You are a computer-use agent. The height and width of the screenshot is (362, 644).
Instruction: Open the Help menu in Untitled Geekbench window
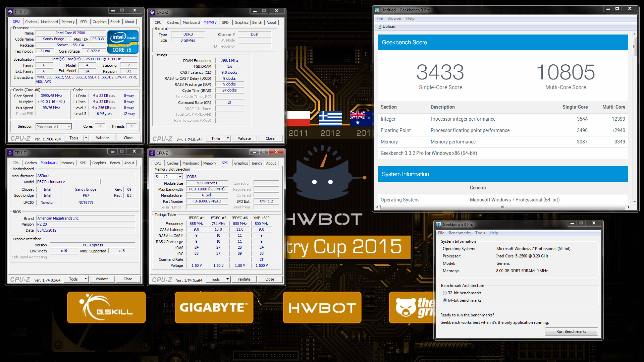pyautogui.click(x=410, y=18)
